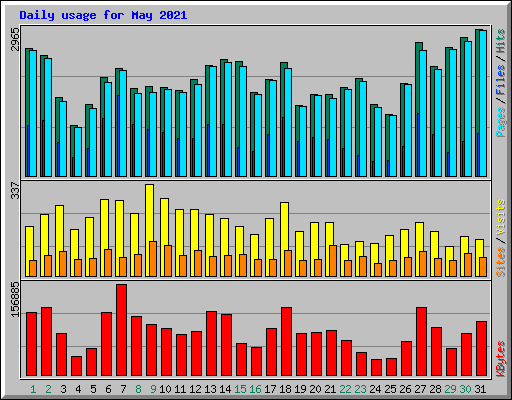
Task: Click the 337 visits axis value
Action: (15, 190)
